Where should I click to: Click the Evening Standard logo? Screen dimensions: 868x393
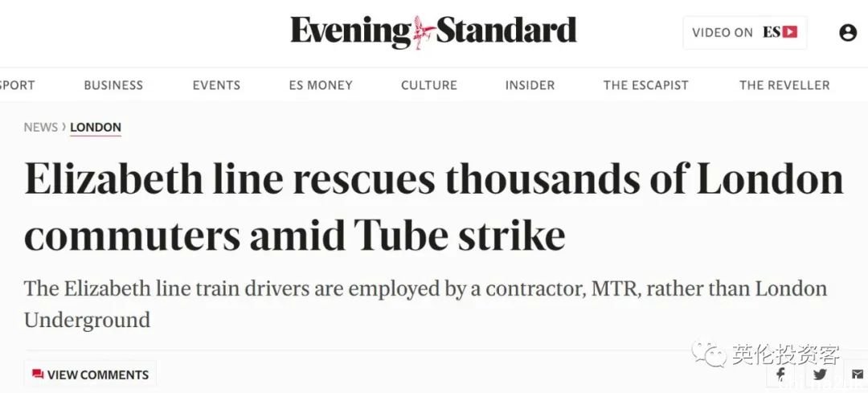tap(433, 32)
